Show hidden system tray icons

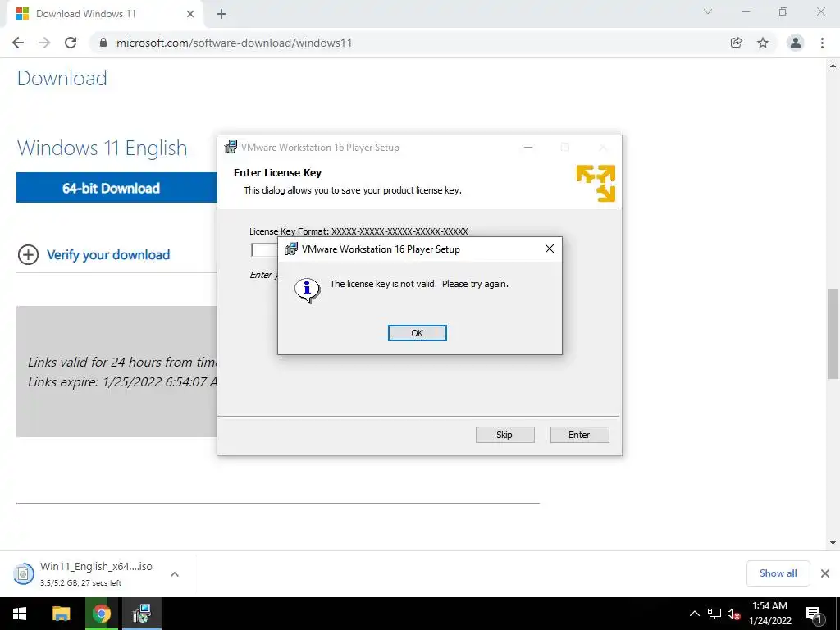[x=694, y=614]
